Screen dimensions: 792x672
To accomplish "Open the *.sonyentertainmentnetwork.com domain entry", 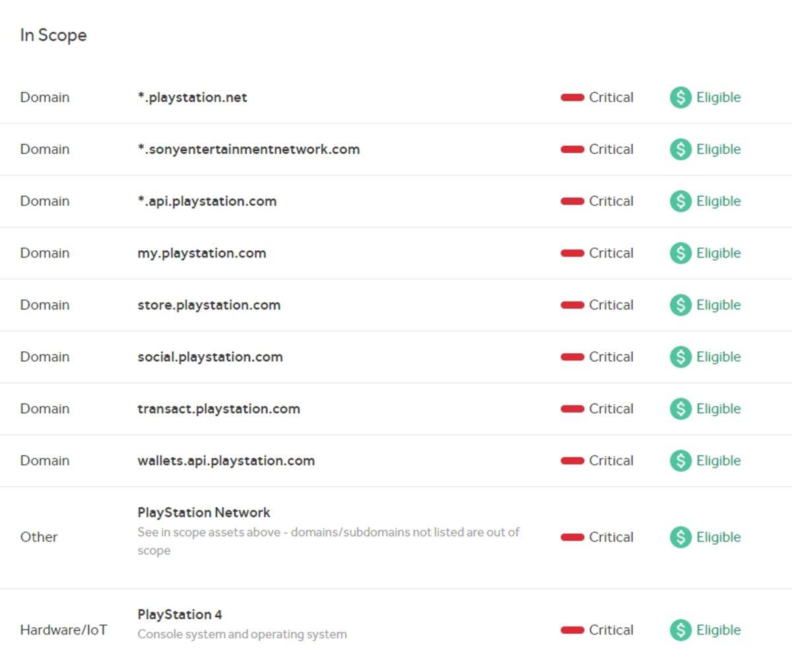I will 248,149.
